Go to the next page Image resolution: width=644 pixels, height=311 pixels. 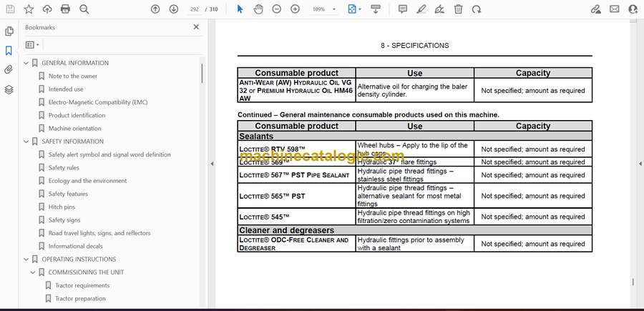click(174, 9)
